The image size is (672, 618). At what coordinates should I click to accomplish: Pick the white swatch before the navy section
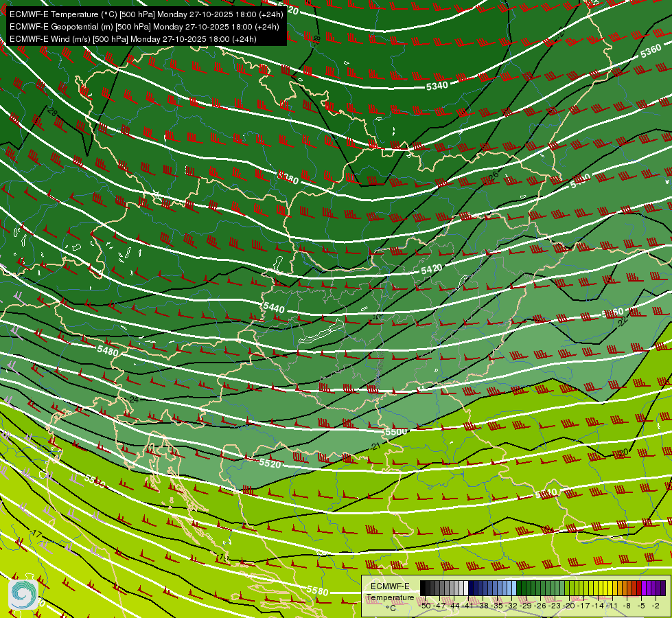(x=466, y=588)
